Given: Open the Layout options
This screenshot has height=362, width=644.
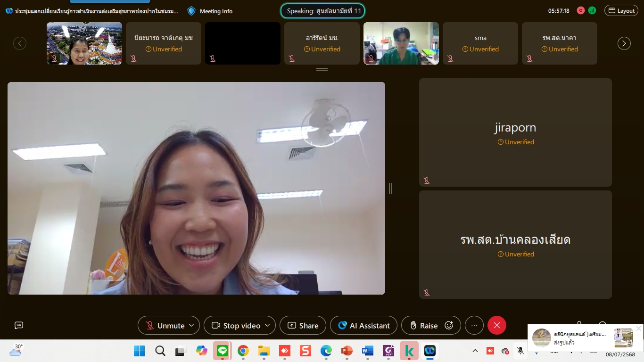Looking at the screenshot, I should (x=621, y=10).
